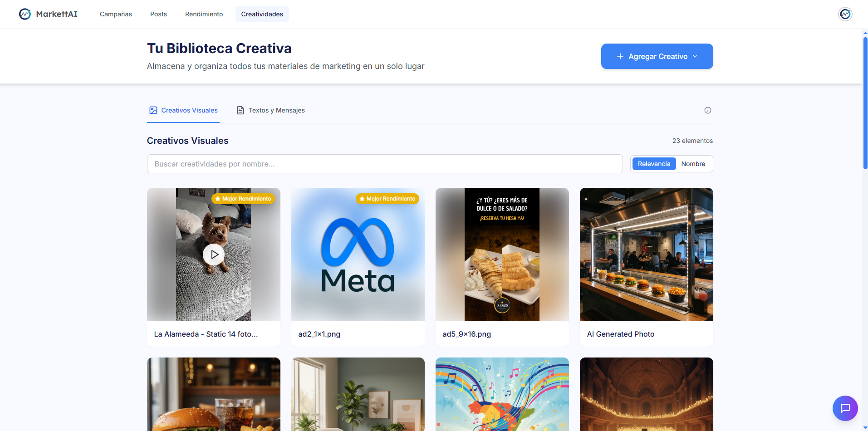Navigate to the Campañas section
868x431 pixels.
pyautogui.click(x=115, y=14)
